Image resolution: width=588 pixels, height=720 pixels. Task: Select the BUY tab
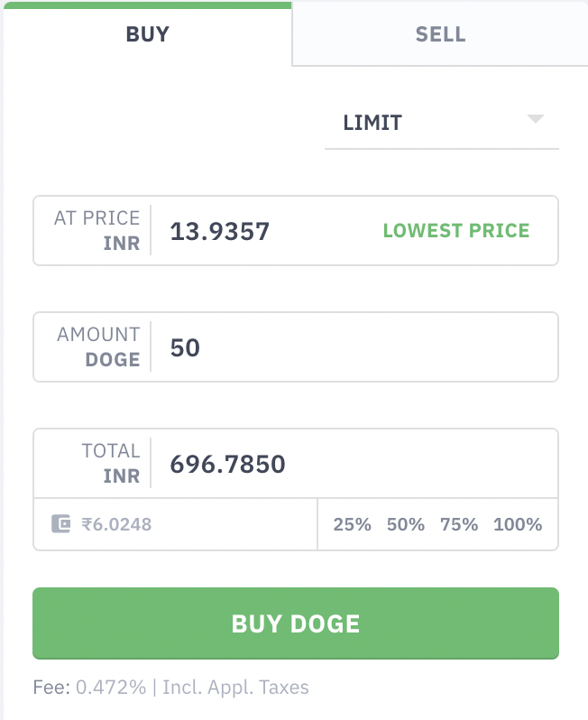tap(147, 34)
